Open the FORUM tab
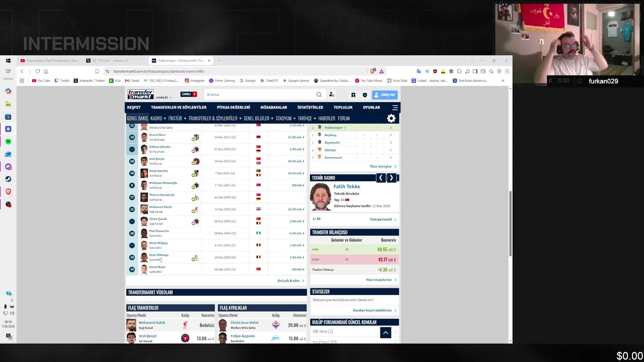The width and height of the screenshot is (644, 362). 344,118
